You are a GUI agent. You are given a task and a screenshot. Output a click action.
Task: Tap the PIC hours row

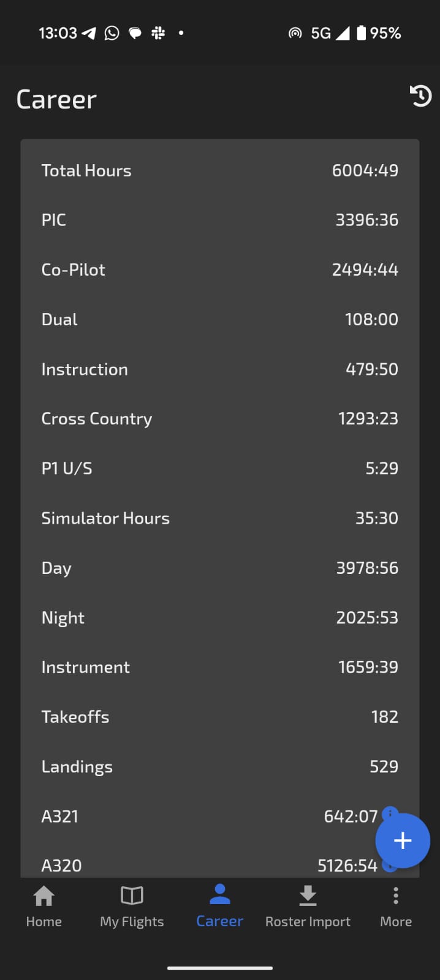[219, 220]
